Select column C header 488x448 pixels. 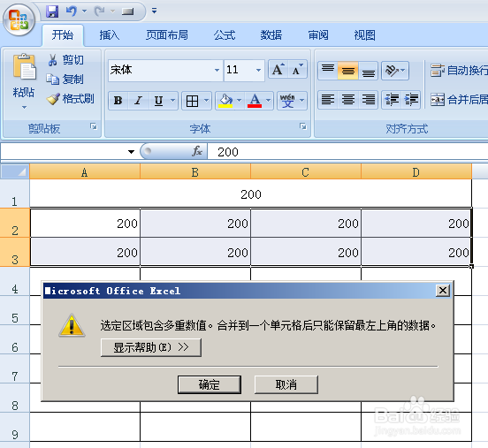pyautogui.click(x=306, y=172)
